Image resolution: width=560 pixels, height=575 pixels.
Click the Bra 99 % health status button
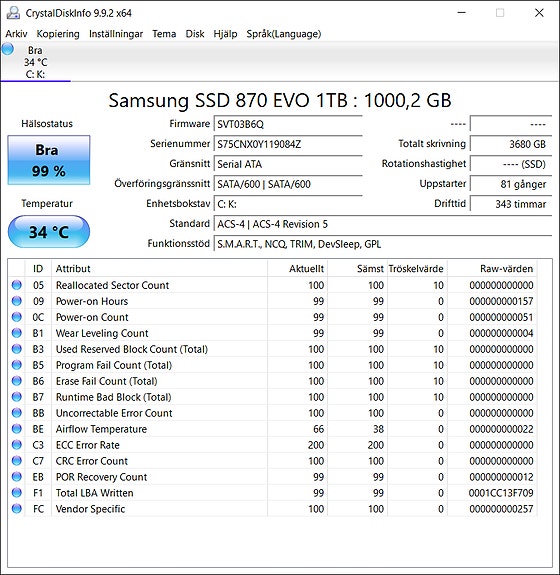(49, 160)
